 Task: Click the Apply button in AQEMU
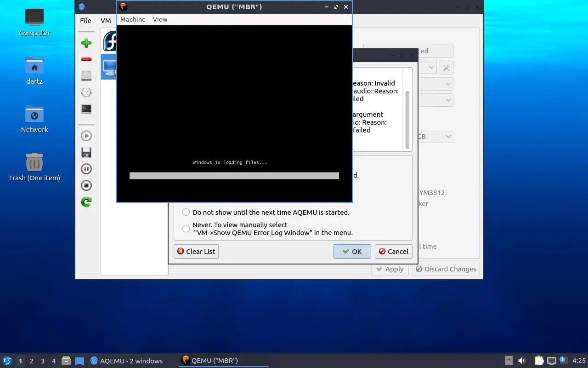[x=390, y=269]
